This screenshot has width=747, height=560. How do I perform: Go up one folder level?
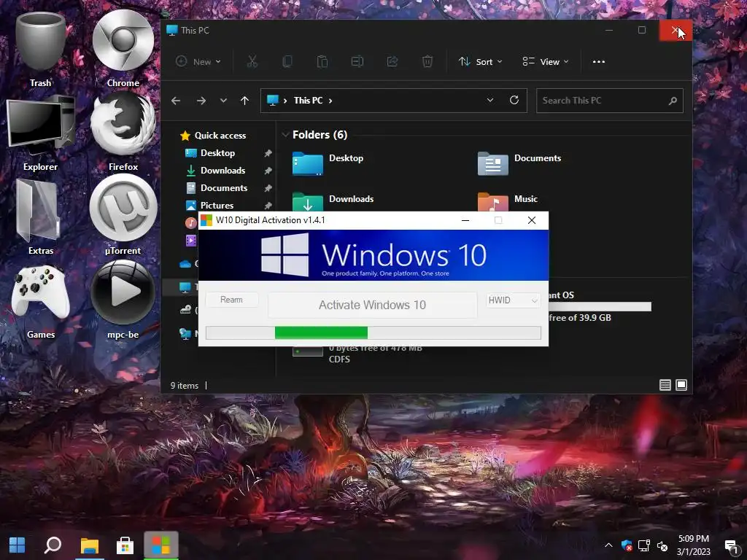tap(245, 101)
